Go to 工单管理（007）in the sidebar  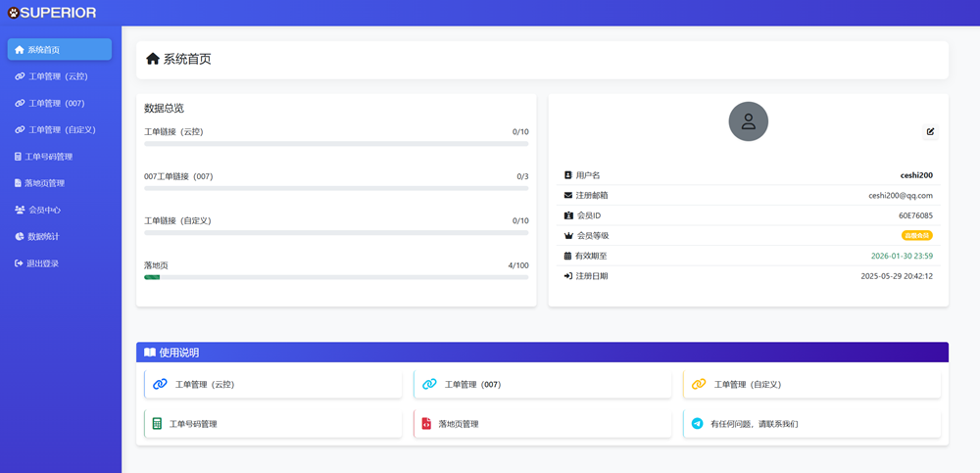click(59, 103)
